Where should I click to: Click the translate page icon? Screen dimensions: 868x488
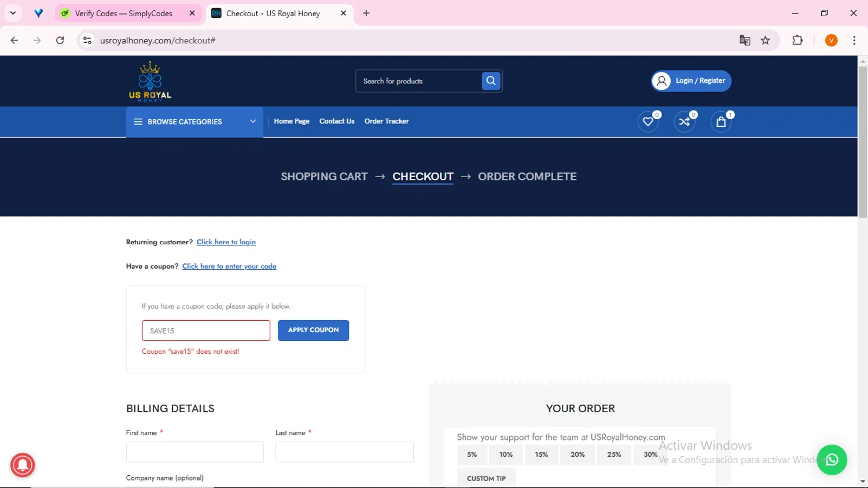[x=745, y=41]
